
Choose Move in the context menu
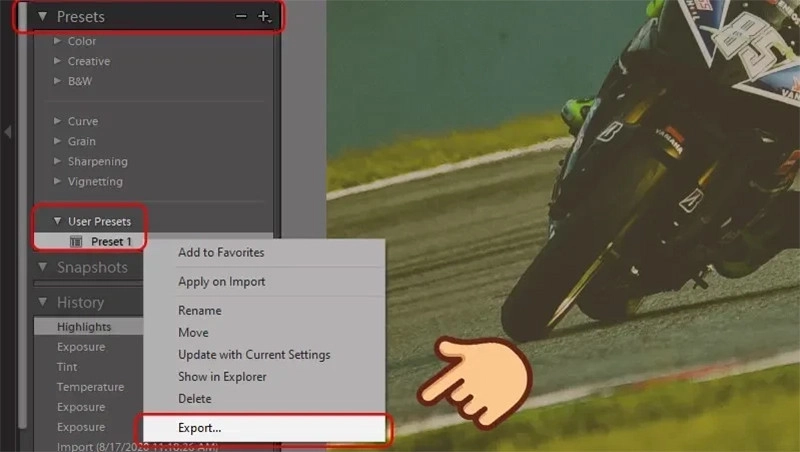(193, 332)
